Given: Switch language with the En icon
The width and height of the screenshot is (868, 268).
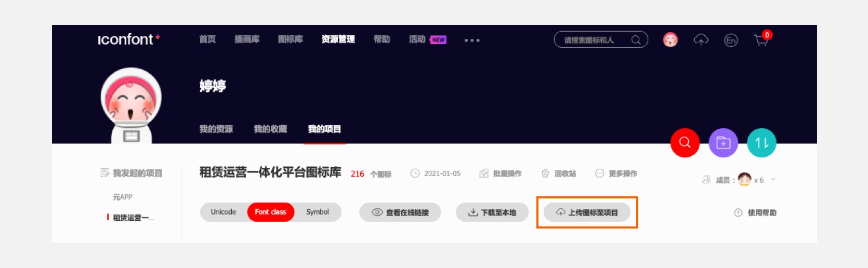Looking at the screenshot, I should 731,40.
